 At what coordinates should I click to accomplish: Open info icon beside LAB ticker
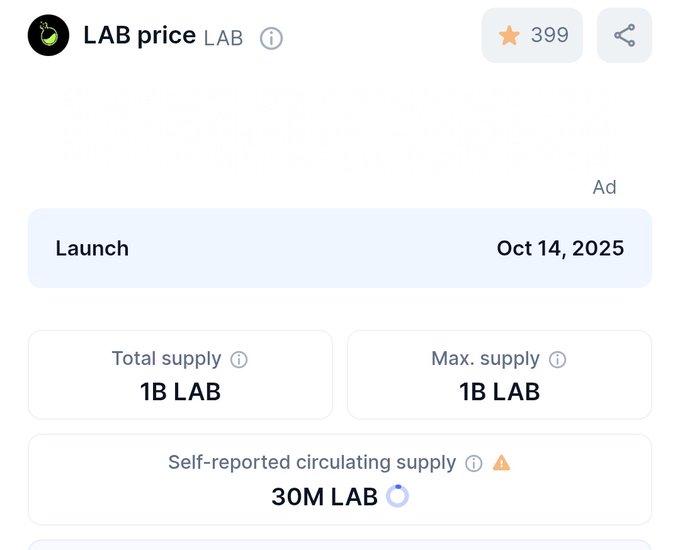coord(271,38)
